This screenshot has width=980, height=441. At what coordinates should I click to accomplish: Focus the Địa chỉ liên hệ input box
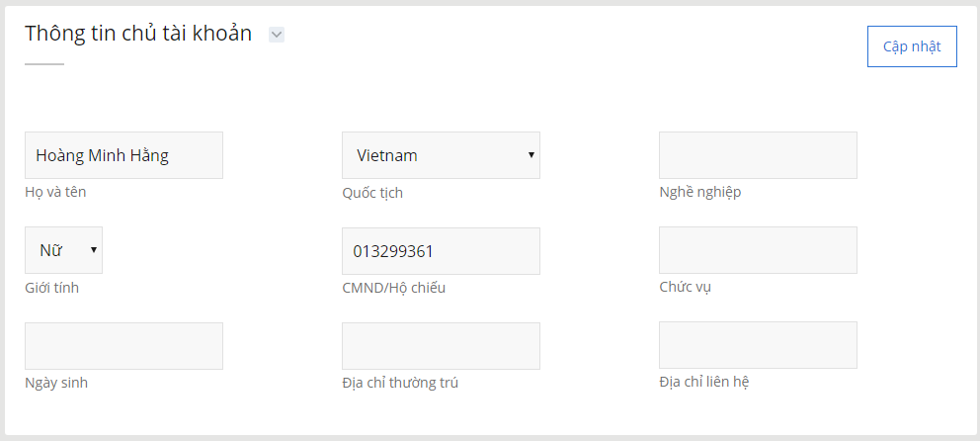click(x=758, y=345)
